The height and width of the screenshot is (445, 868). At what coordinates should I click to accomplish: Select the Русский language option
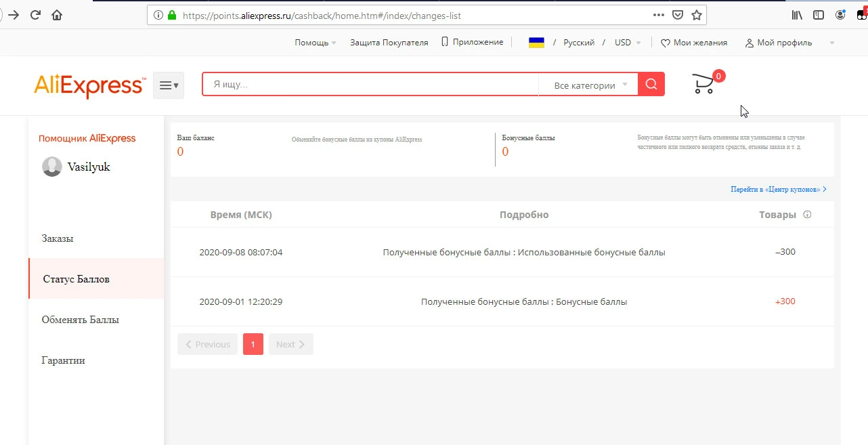coord(579,43)
